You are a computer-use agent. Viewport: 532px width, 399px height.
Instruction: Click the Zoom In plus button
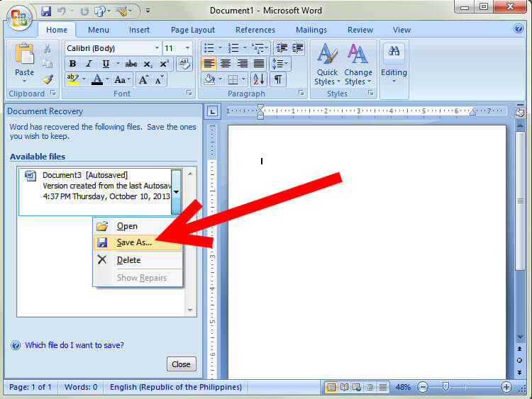pos(506,387)
